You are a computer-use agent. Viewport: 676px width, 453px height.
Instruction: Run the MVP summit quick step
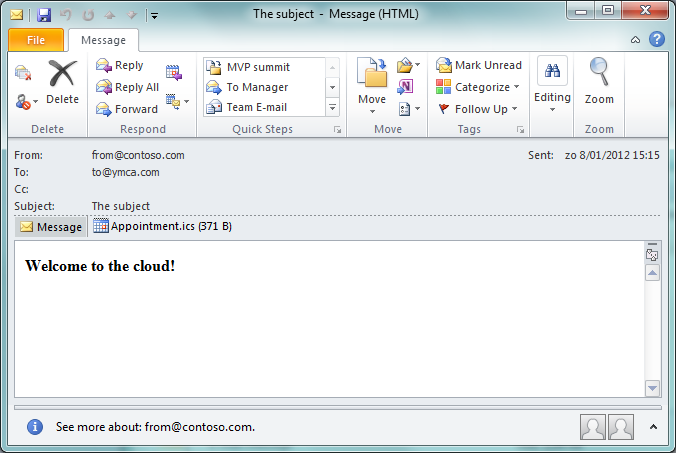pyautogui.click(x=257, y=67)
